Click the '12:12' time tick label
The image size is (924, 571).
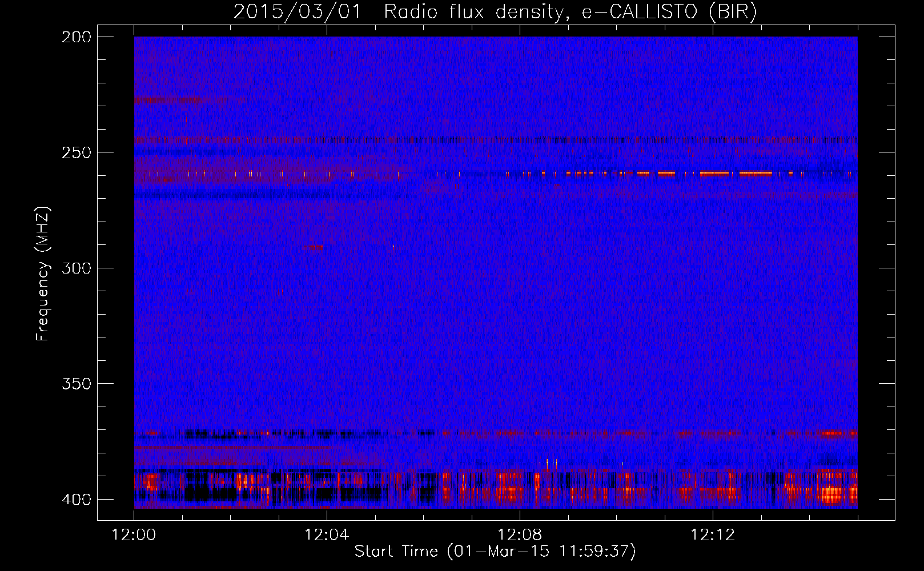coord(713,535)
